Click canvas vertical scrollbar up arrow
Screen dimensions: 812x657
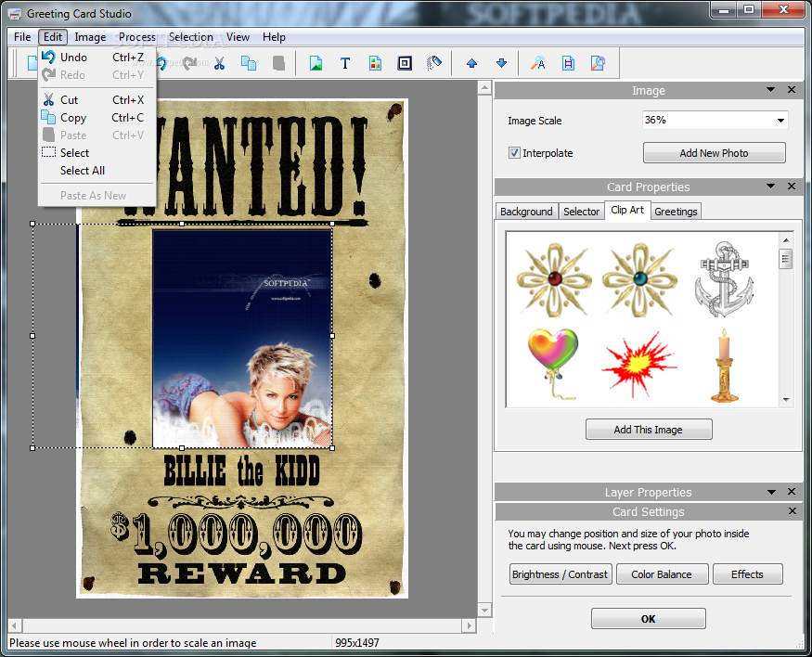click(x=484, y=88)
